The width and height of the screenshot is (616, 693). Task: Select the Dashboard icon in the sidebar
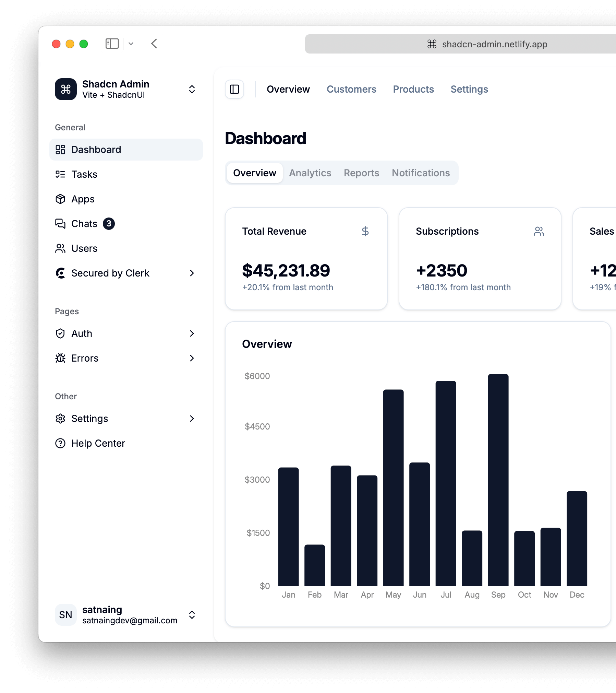61,149
